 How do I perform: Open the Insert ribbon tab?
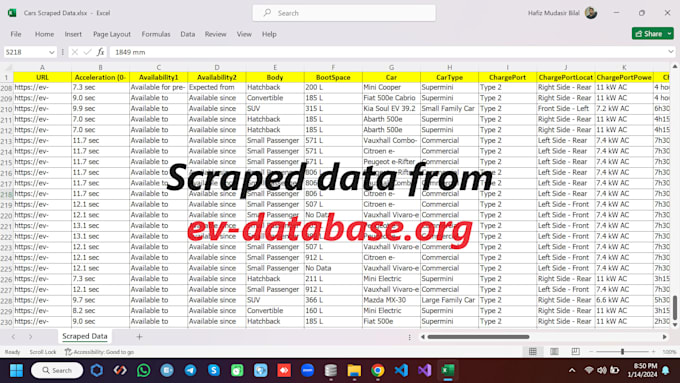pyautogui.click(x=73, y=34)
